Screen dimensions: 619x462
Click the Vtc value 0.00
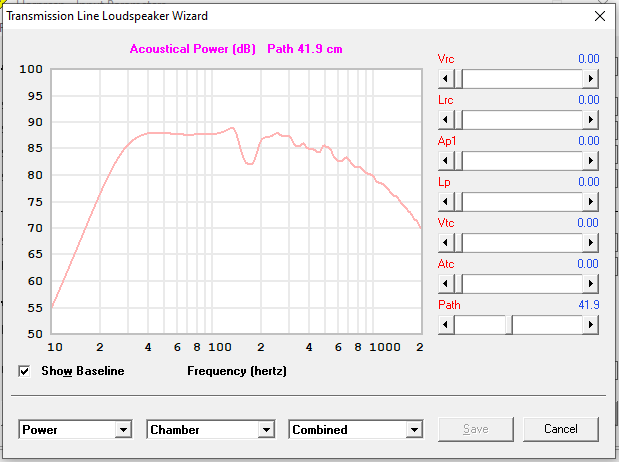coord(588,223)
